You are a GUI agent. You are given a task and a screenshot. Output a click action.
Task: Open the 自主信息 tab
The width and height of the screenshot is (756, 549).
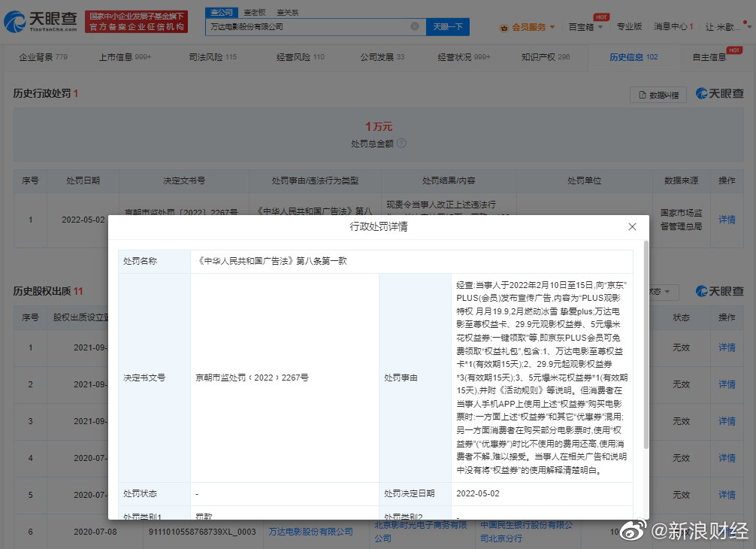pyautogui.click(x=709, y=57)
